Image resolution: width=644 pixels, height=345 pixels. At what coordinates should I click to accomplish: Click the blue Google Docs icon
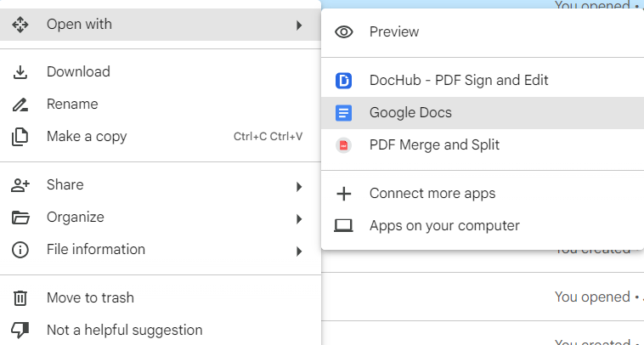coord(344,113)
